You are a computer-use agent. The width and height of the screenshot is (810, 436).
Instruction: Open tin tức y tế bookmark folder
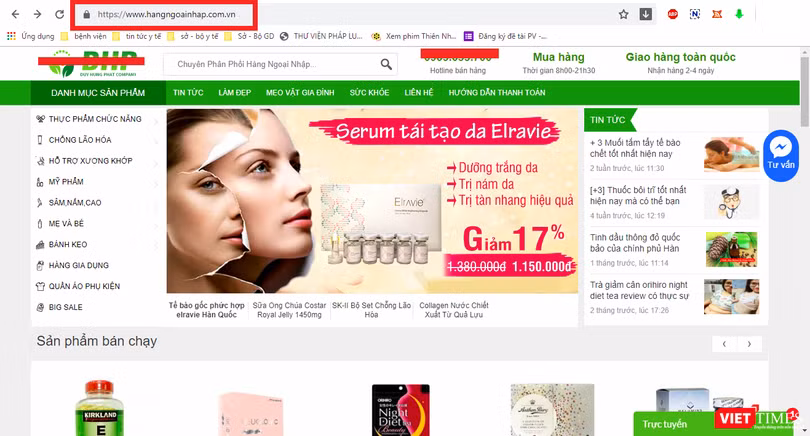[137, 36]
